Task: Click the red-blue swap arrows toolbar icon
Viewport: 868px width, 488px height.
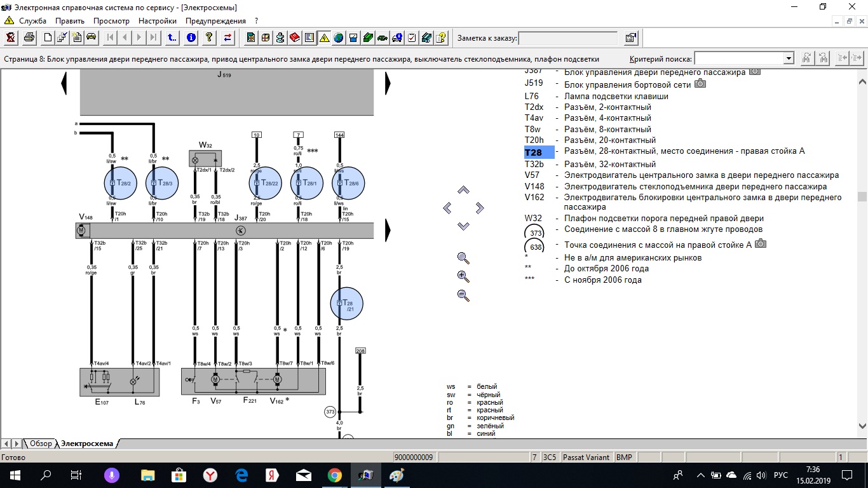Action: (x=227, y=37)
